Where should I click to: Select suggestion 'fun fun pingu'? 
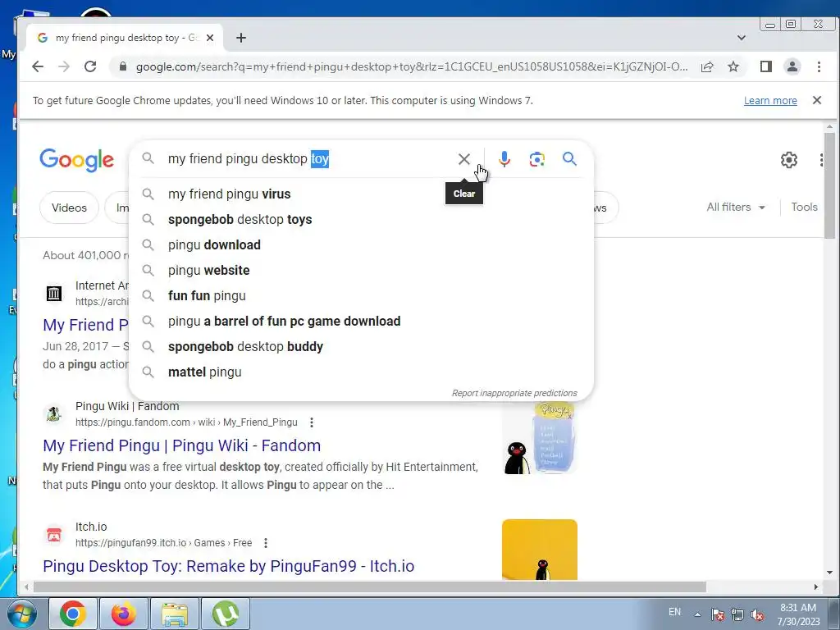pos(362,295)
